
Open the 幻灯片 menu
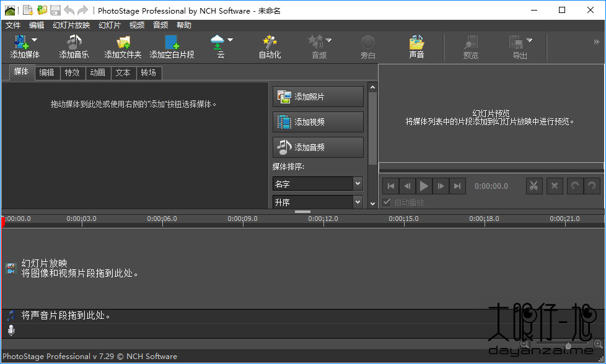(110, 25)
